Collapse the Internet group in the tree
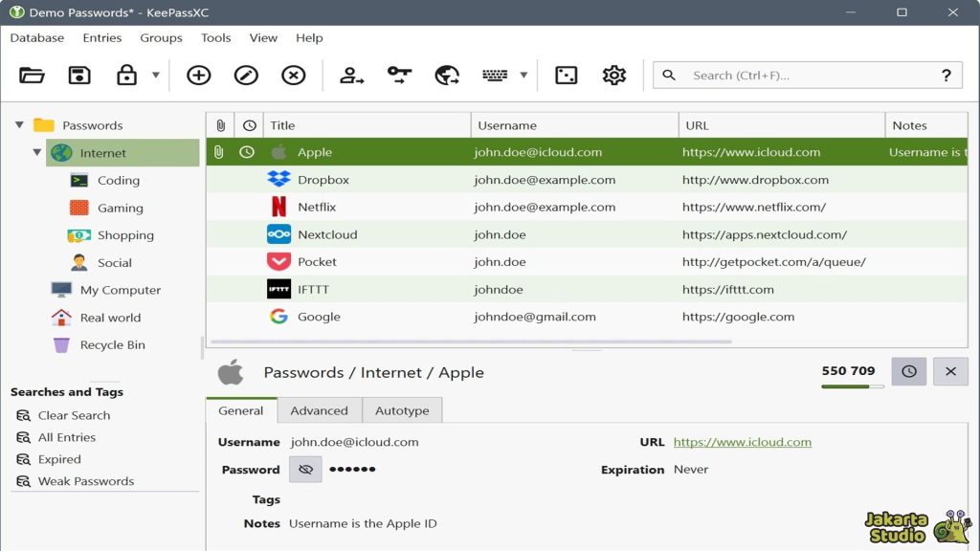980x551 pixels. 37,153
